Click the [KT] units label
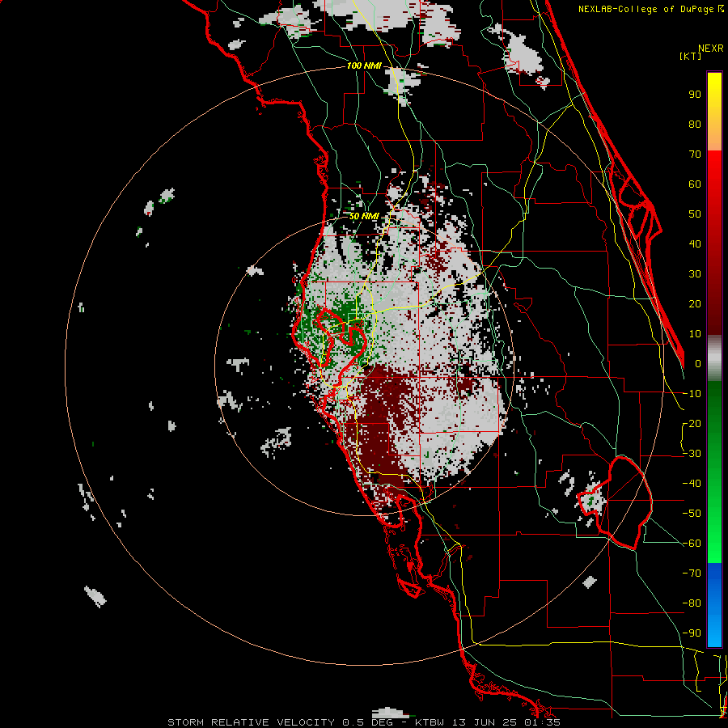 (x=691, y=56)
